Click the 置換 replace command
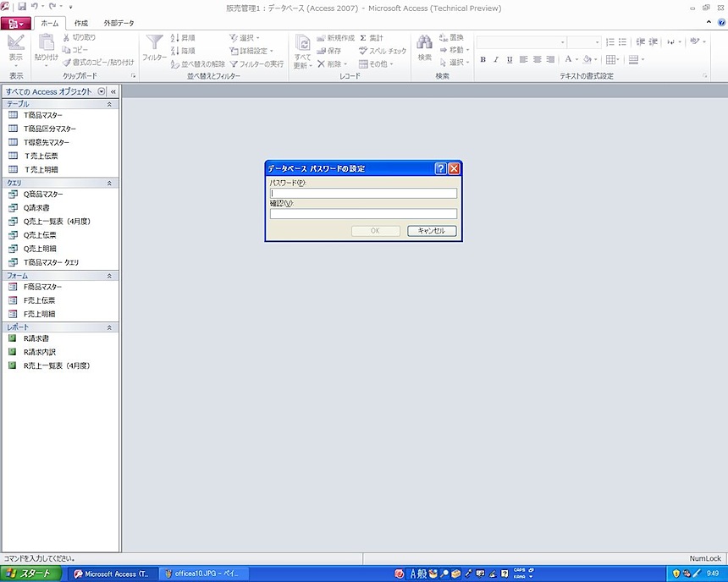 (x=452, y=37)
